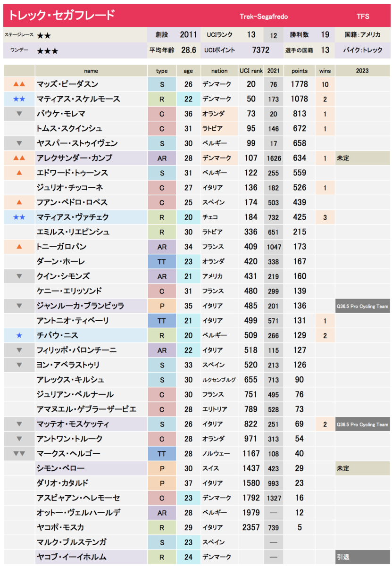Click the rider name アントニオ・ティベーリ

[73, 321]
